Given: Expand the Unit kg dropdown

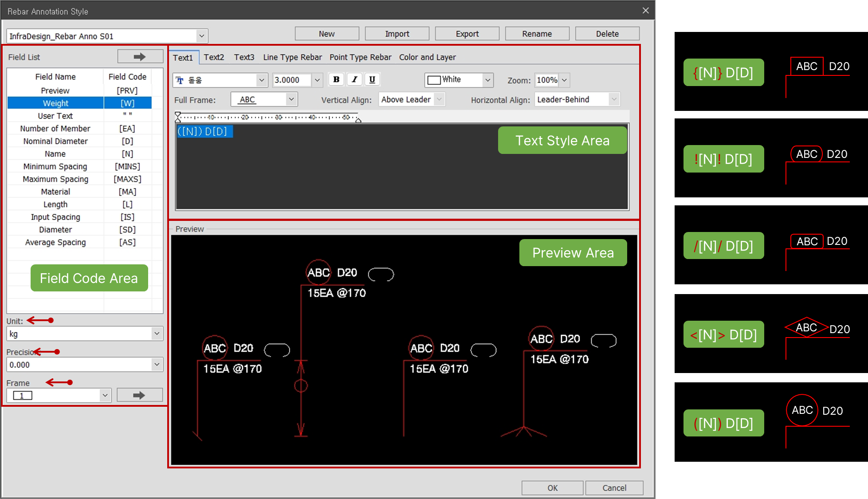Looking at the screenshot, I should (x=157, y=334).
